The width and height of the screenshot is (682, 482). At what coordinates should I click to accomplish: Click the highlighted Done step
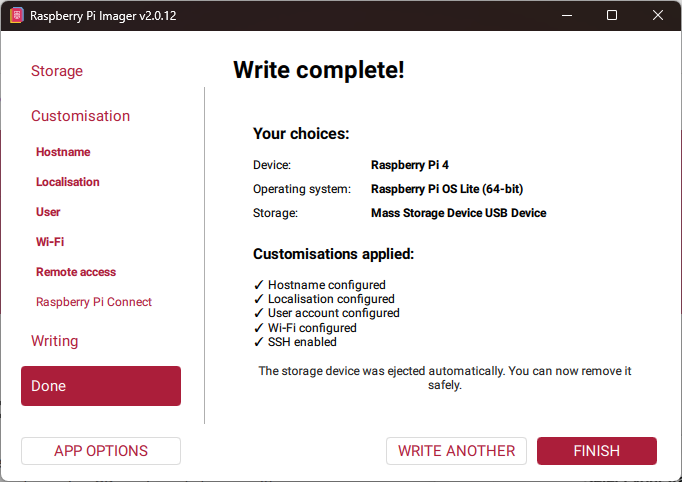[x=101, y=386]
